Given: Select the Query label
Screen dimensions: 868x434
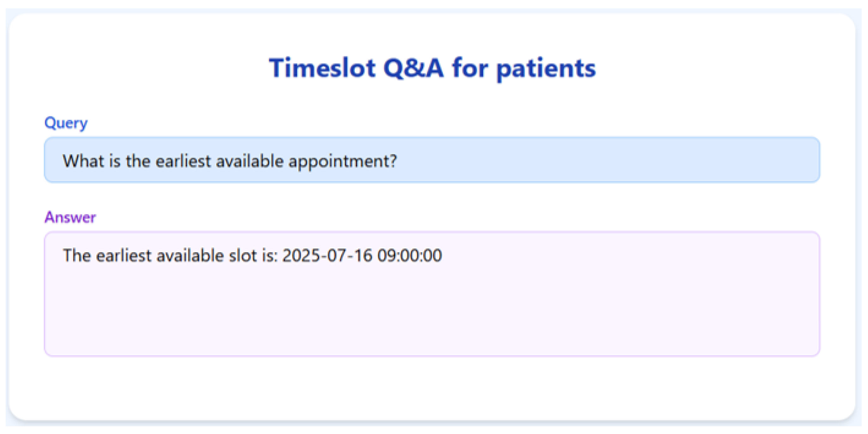Looking at the screenshot, I should pyautogui.click(x=66, y=123).
